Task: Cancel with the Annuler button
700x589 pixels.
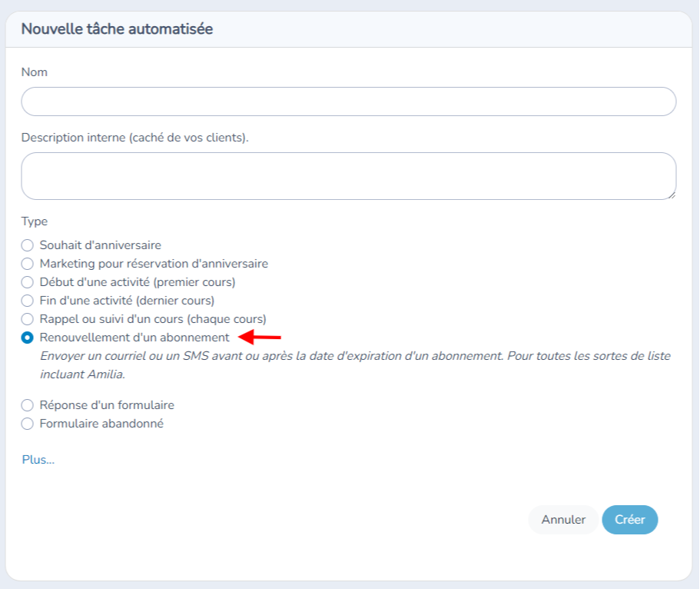Action: pyautogui.click(x=563, y=520)
